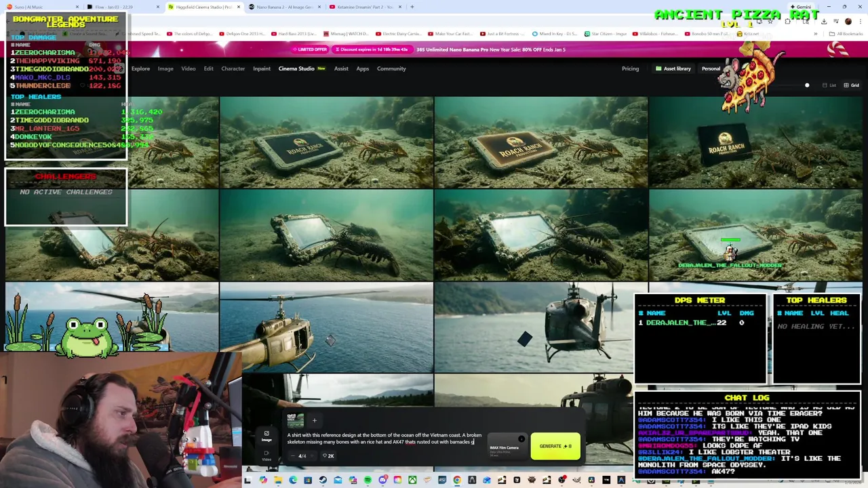Open the Asset library
This screenshot has width=868, height=488.
[x=673, y=68]
